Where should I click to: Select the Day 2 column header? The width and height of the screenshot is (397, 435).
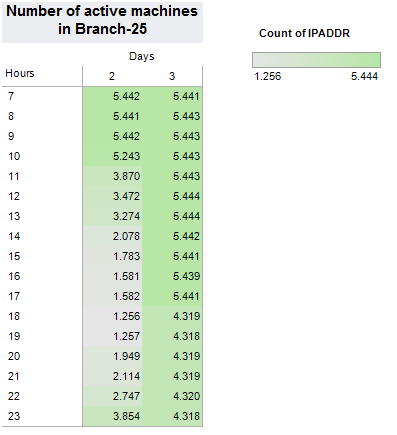click(x=112, y=76)
